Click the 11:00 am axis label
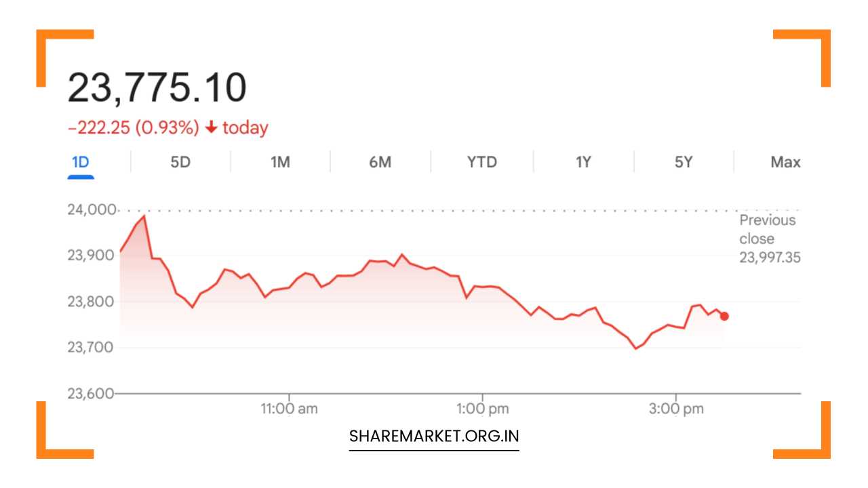 click(x=290, y=409)
